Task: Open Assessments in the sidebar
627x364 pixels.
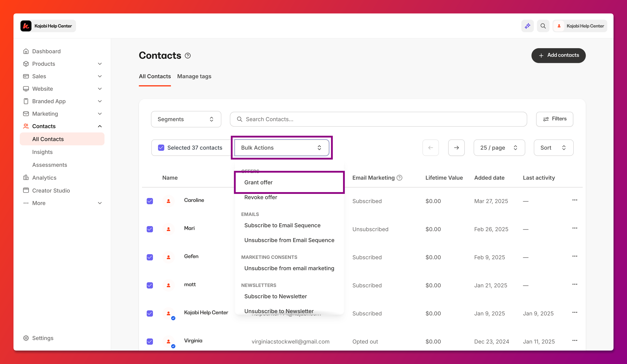Action: (49, 165)
